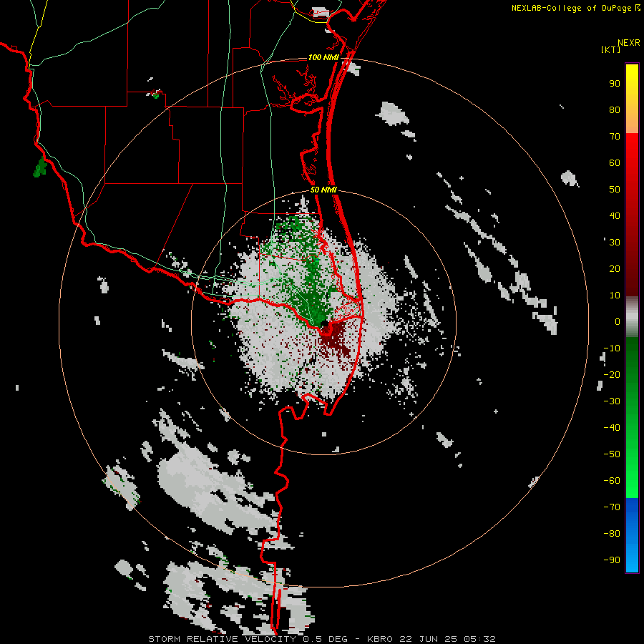Click the -50 value on velocity scale
The height and width of the screenshot is (644, 644).
[612, 454]
